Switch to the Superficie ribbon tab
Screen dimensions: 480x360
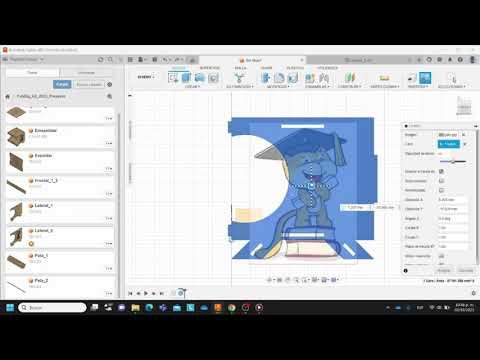209,68
